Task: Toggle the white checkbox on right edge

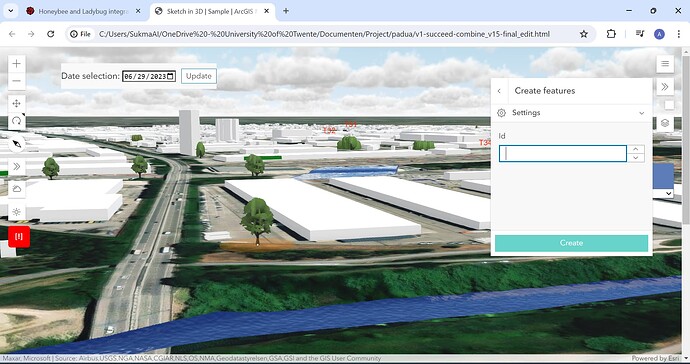Action: (669, 105)
